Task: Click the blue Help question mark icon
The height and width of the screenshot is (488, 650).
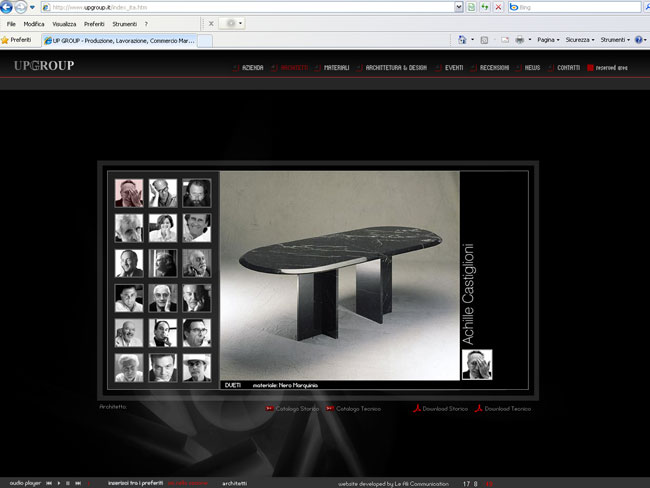Action: coord(639,40)
